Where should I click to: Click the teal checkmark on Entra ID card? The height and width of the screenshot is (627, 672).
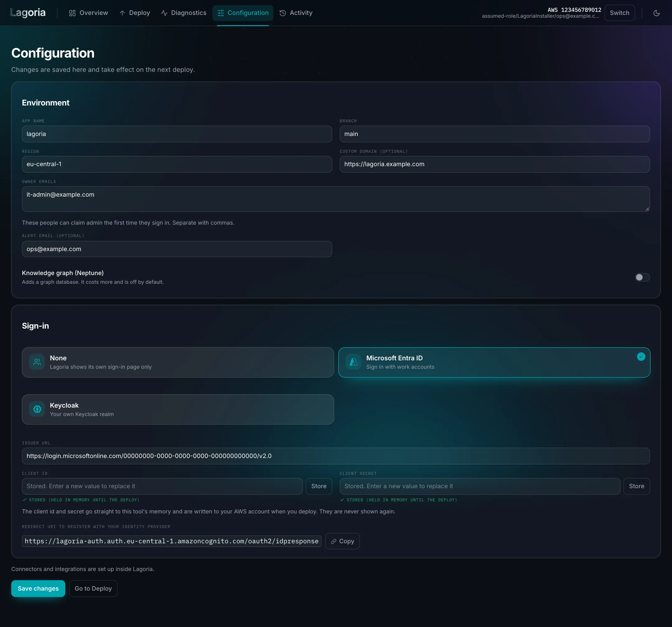pyautogui.click(x=641, y=357)
